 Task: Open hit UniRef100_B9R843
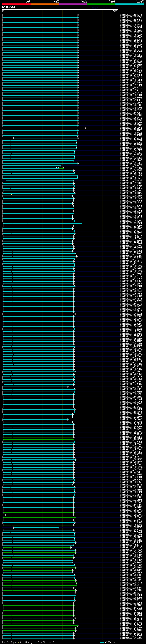tap(131, 37)
